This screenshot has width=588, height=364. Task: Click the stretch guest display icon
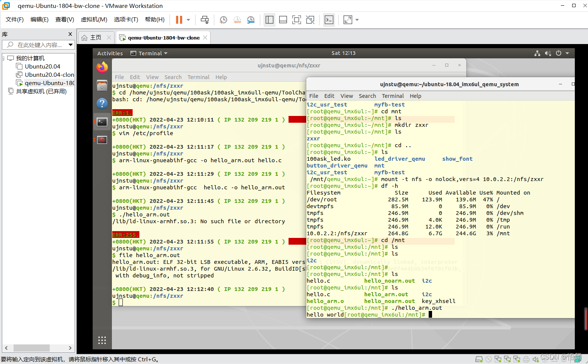348,20
